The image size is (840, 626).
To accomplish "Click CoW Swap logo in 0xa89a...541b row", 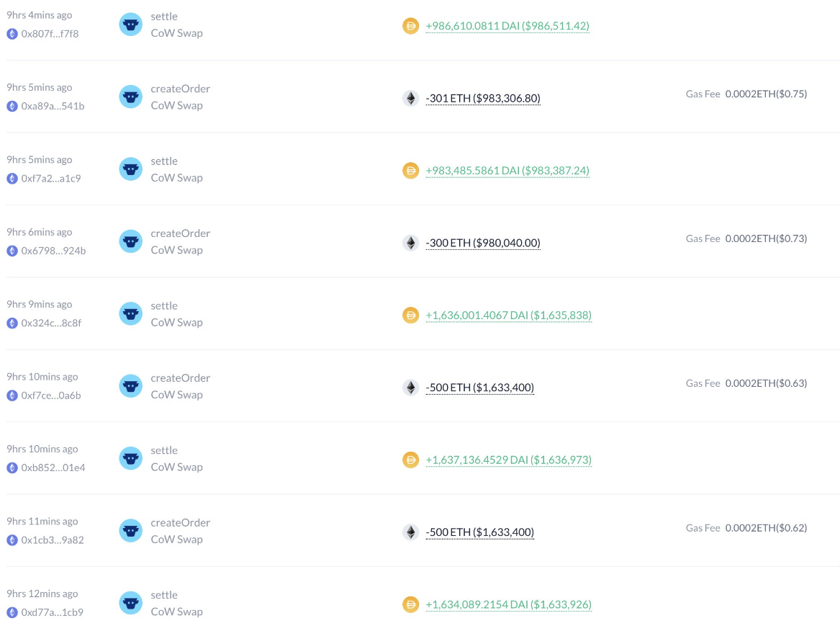I will click(131, 97).
